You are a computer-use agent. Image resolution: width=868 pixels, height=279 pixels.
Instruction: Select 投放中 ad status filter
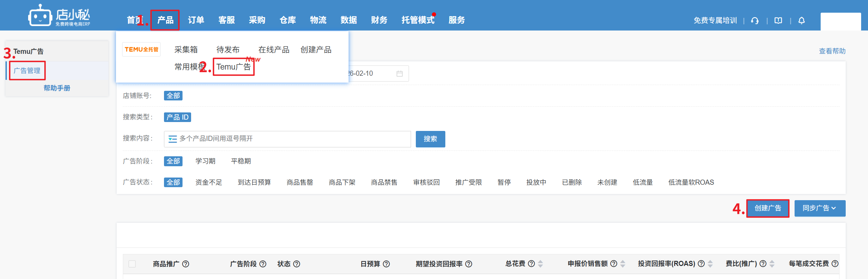coord(536,182)
